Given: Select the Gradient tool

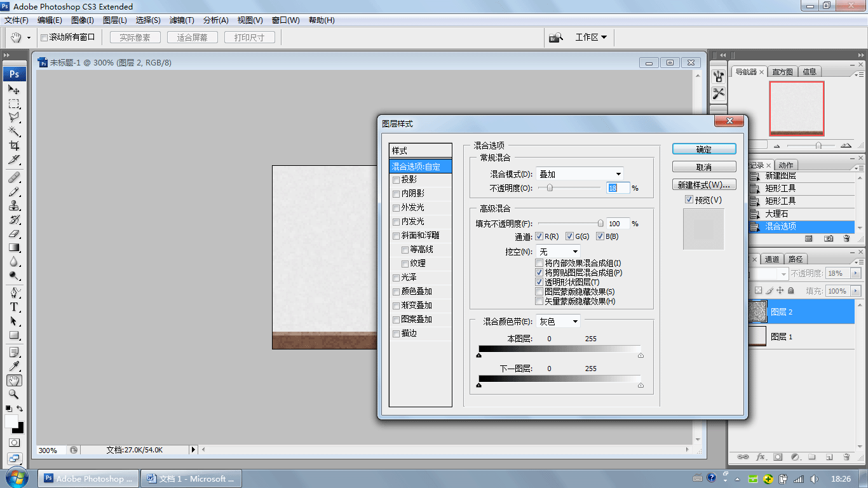Looking at the screenshot, I should pos(14,247).
